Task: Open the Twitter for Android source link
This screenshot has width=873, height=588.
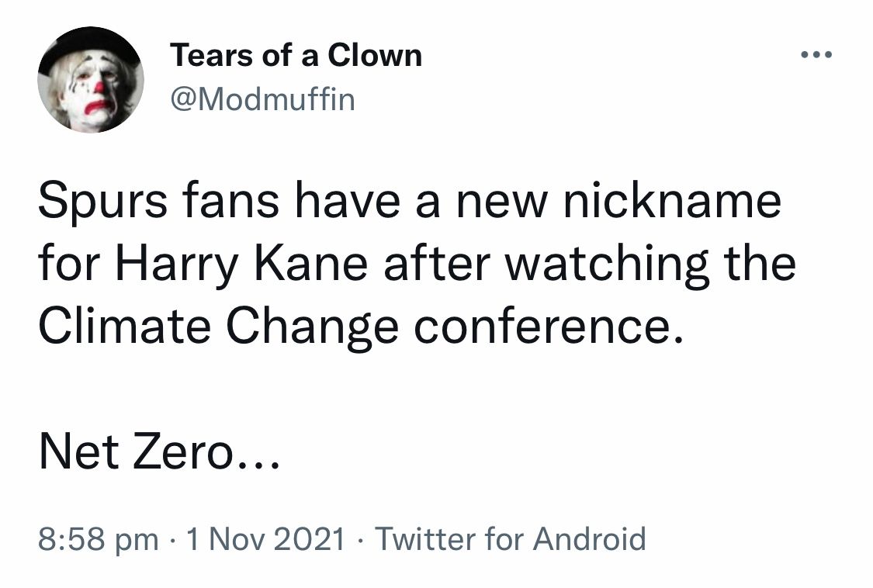Action: (510, 538)
